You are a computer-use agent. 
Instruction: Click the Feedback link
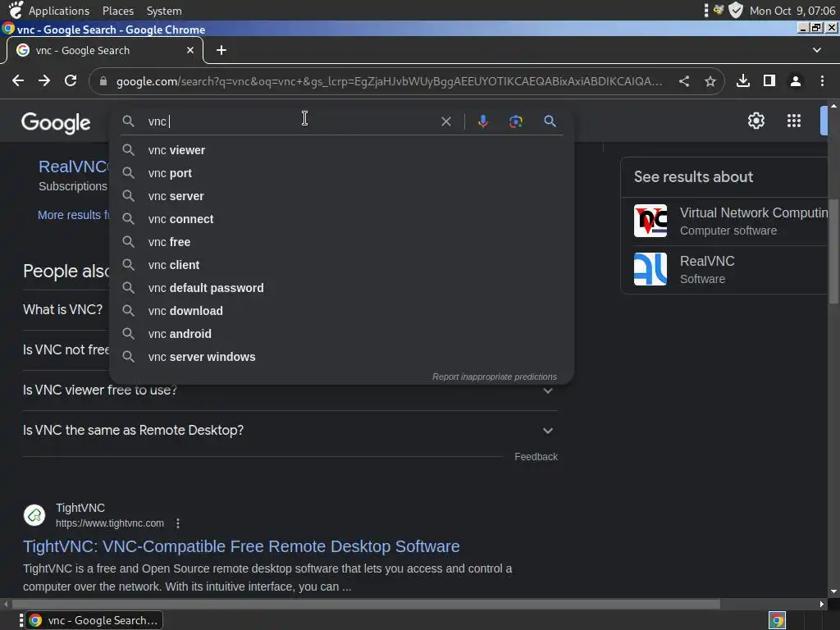(x=536, y=457)
